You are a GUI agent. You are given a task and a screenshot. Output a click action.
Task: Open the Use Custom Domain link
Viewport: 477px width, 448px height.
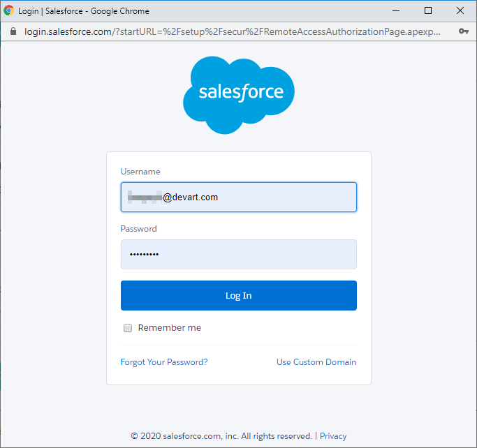pyautogui.click(x=316, y=362)
